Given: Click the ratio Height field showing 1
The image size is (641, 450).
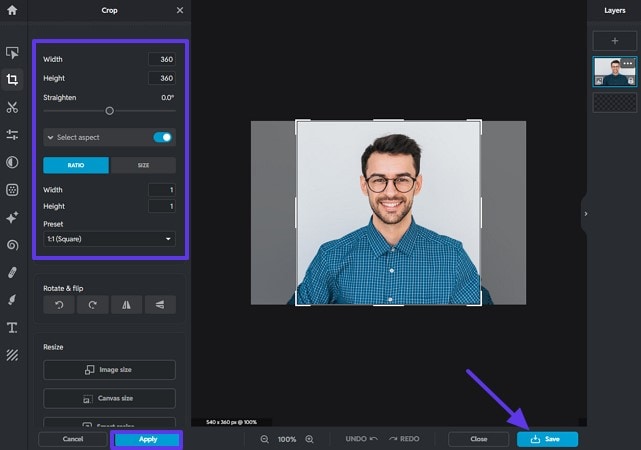Looking at the screenshot, I should tap(162, 206).
